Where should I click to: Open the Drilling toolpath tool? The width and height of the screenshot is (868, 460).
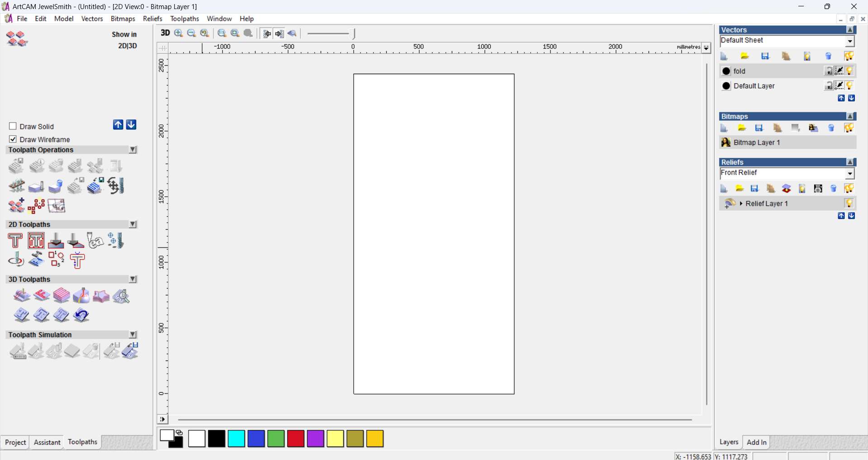(115, 241)
